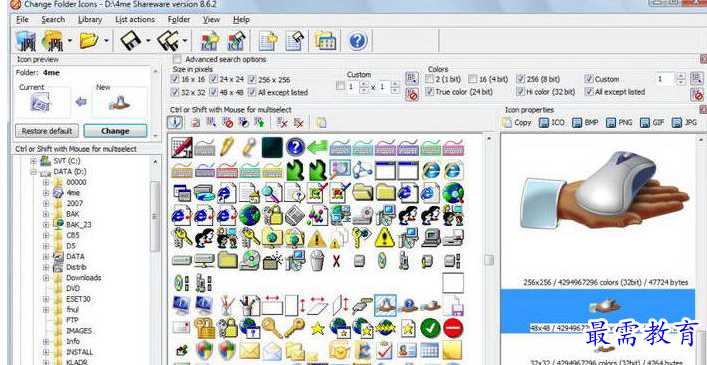The image size is (707, 365).
Task: Select the green checkmark circle icon
Action: coord(430,328)
